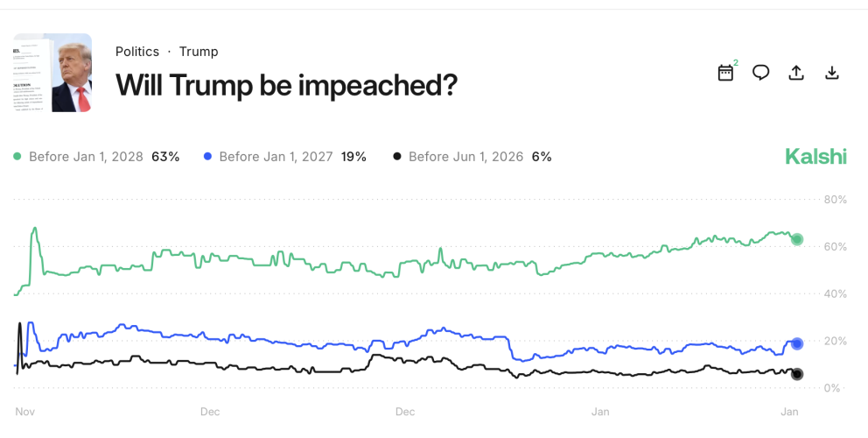Viewport: 868px width, 438px height.
Task: Click the green end marker on chart
Action: click(796, 239)
